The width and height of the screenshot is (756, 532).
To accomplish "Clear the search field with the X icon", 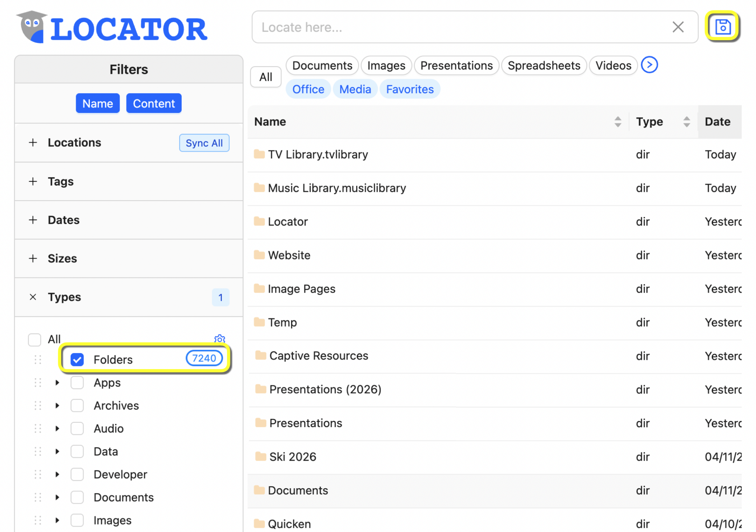I will click(x=678, y=27).
